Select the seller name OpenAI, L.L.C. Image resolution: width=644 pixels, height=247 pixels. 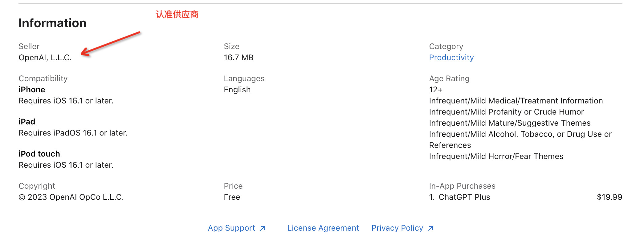pyautogui.click(x=45, y=58)
